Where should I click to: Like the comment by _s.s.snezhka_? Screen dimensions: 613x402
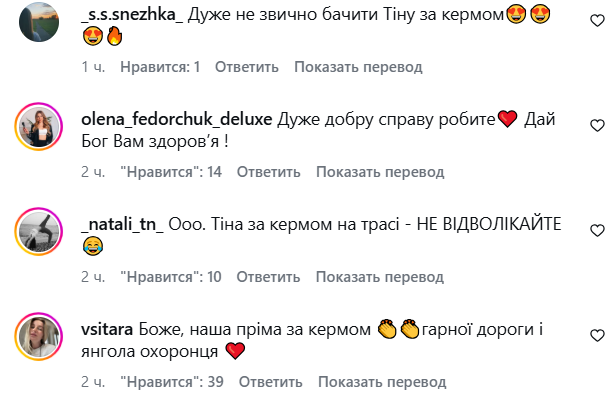(x=597, y=20)
